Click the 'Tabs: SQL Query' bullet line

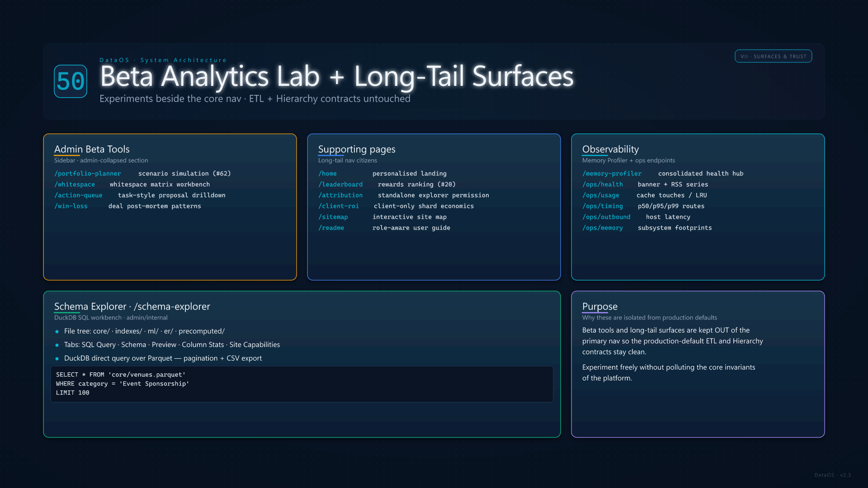[172, 345]
